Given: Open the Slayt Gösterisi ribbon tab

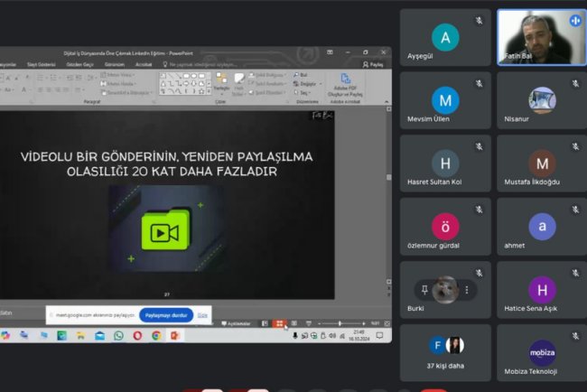Looking at the screenshot, I should (x=44, y=65).
